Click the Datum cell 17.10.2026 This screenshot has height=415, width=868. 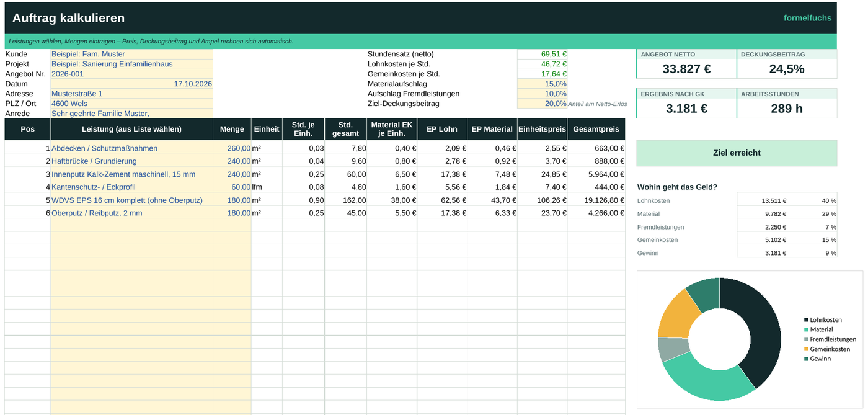tap(131, 84)
